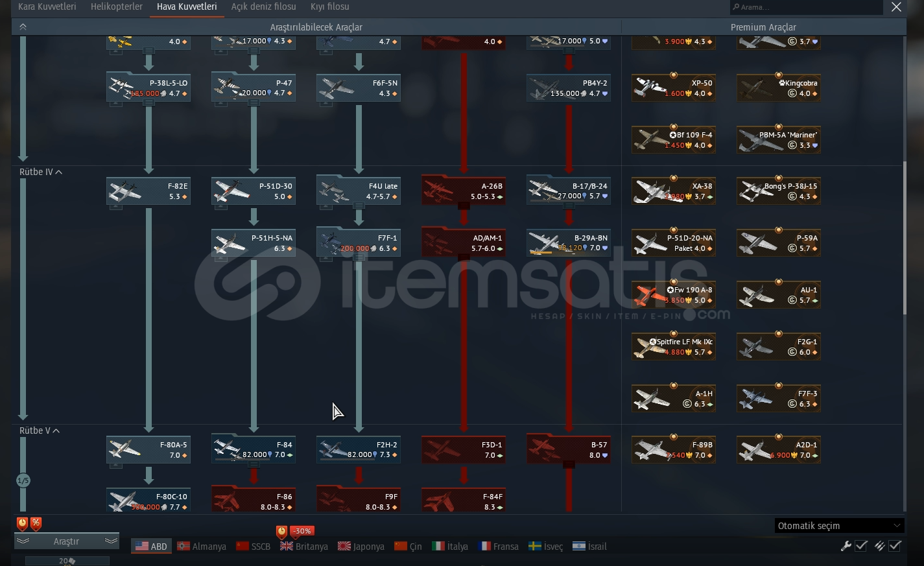Select premium P-51D-20-NA Paket

point(674,243)
